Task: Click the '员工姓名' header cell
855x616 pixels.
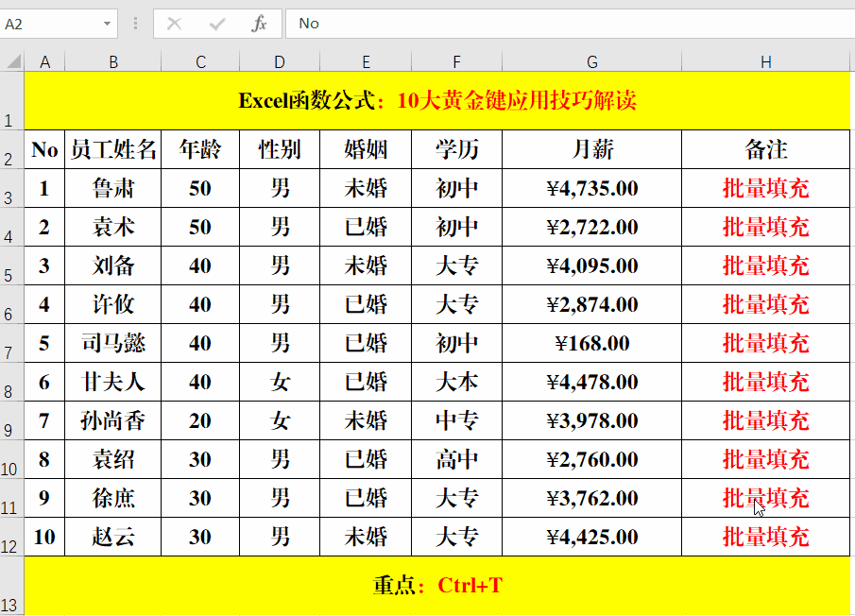Action: [x=112, y=149]
